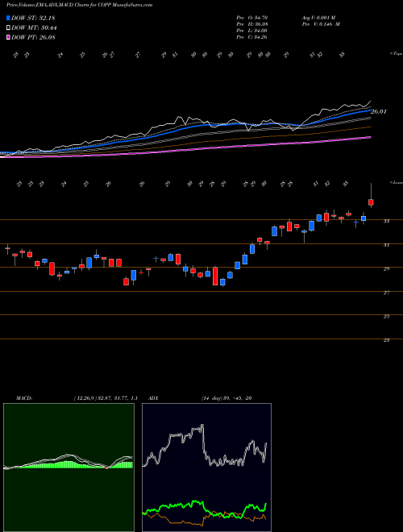Image resolution: width=403 pixels, height=532 pixels.
Task: Click the orange -DI line in ADX panel
Action: (x=204, y=519)
